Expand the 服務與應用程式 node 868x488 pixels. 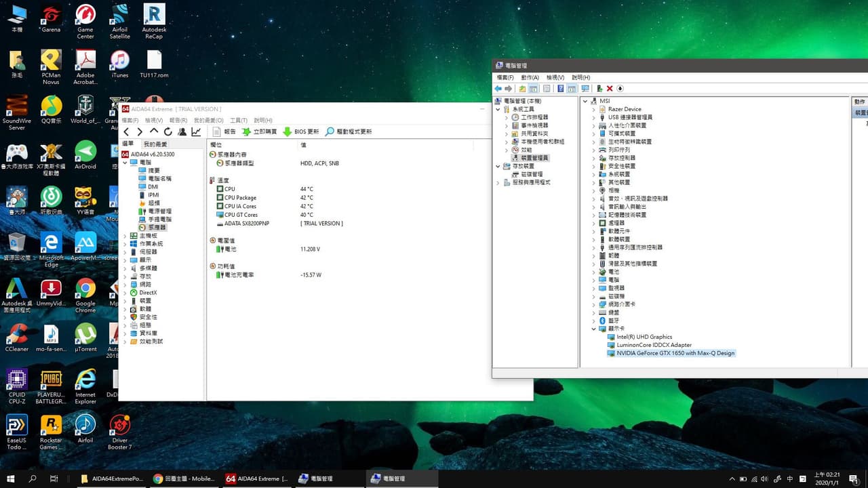pyautogui.click(x=499, y=182)
